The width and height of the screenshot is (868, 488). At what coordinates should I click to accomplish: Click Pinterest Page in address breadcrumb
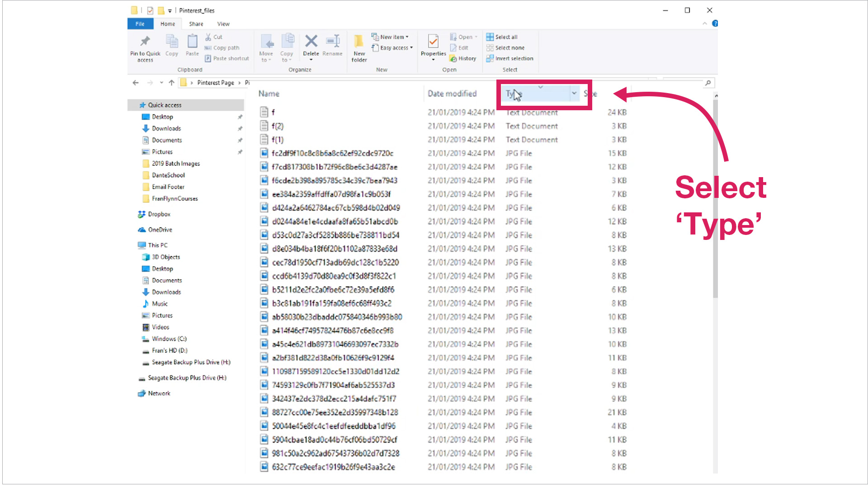coord(216,83)
